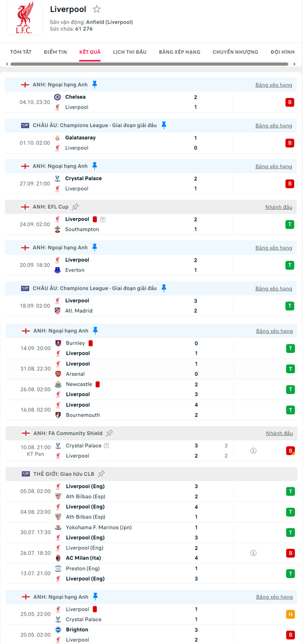Open info icon for Crystal Palace penalty match

click(253, 451)
